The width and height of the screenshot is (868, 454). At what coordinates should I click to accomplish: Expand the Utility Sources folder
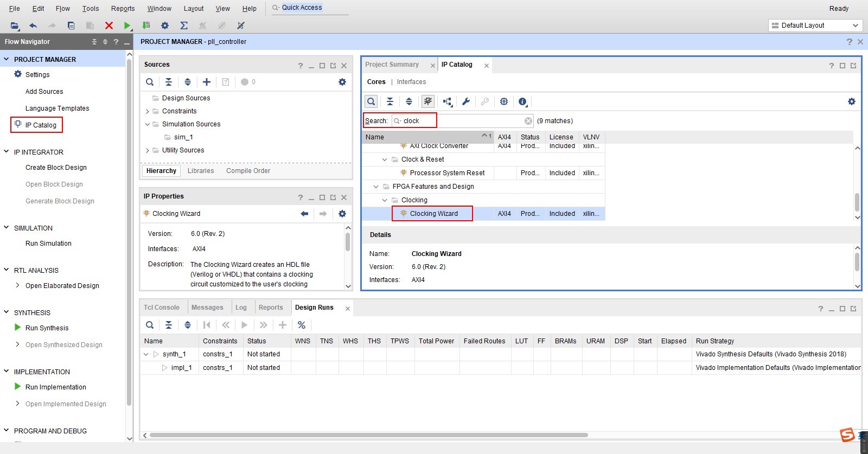[147, 150]
